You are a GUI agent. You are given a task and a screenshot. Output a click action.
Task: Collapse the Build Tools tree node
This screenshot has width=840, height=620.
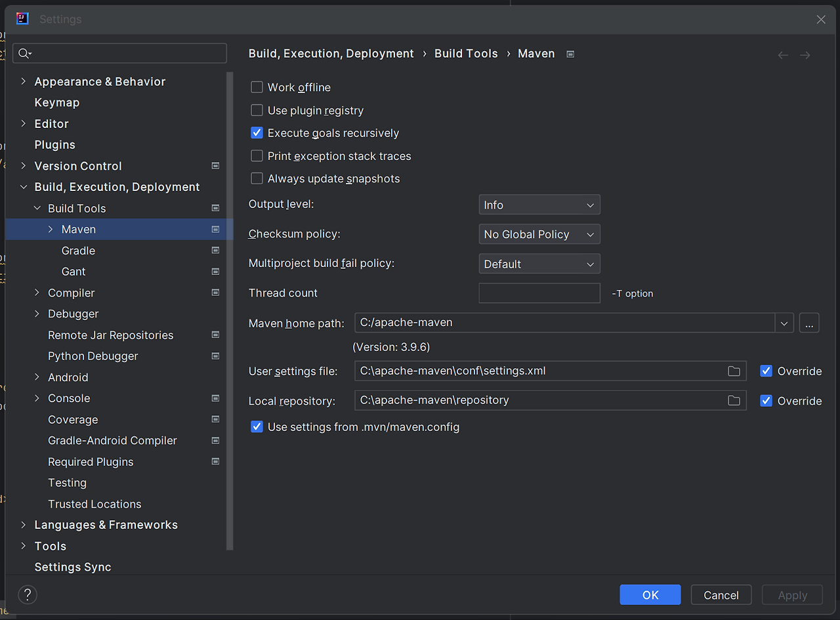click(x=37, y=208)
